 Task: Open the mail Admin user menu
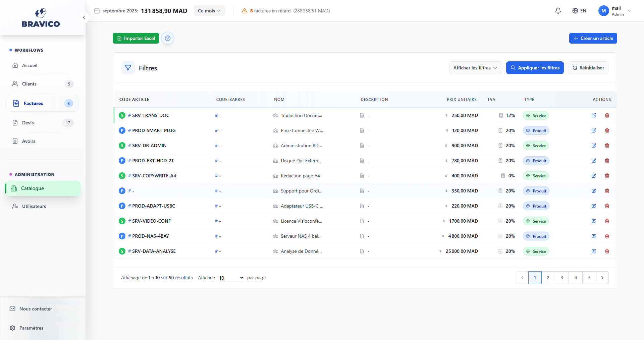615,11
